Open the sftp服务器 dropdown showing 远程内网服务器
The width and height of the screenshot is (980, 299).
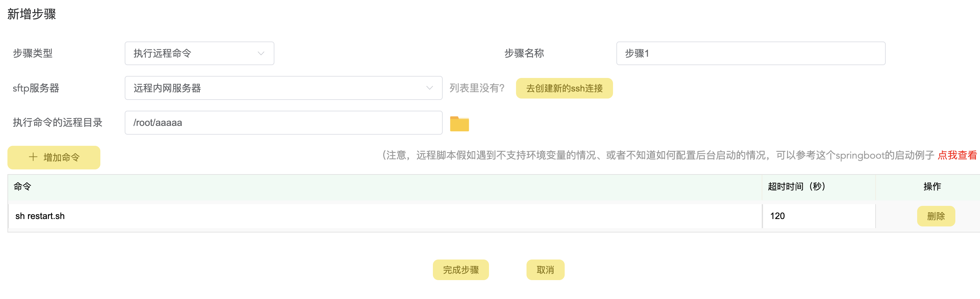tap(283, 88)
